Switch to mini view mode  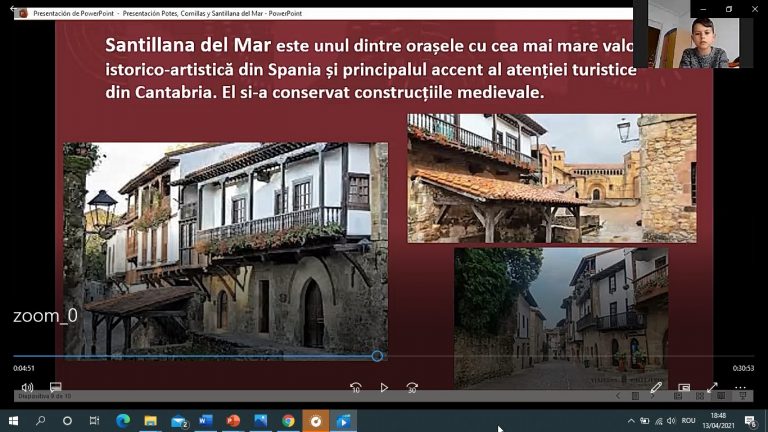coord(684,387)
